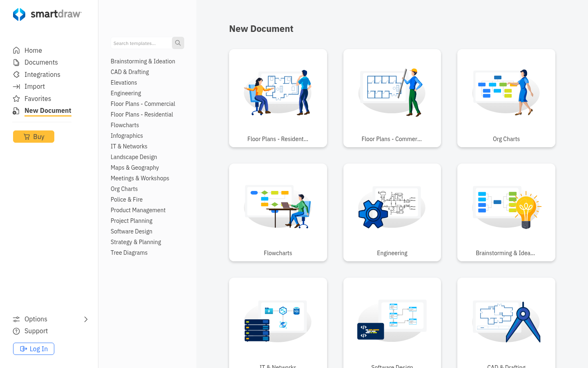Open Integrations page

[x=42, y=74]
